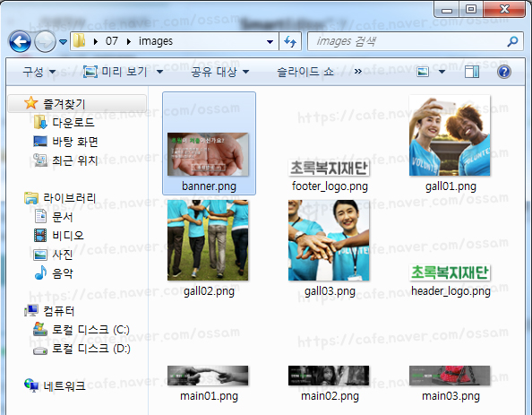Select the banner.png thumbnail
The width and height of the screenshot is (532, 415).
coord(208,154)
